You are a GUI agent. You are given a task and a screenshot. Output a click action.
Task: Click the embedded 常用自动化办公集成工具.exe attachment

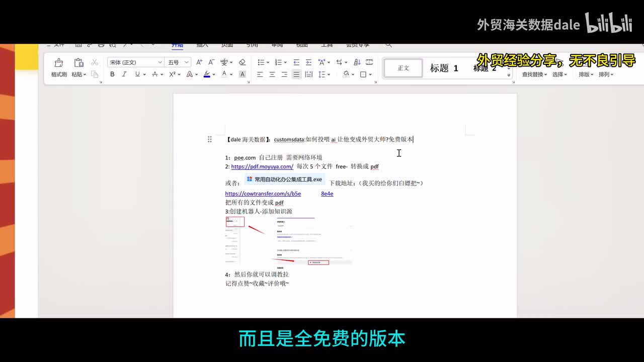point(284,179)
